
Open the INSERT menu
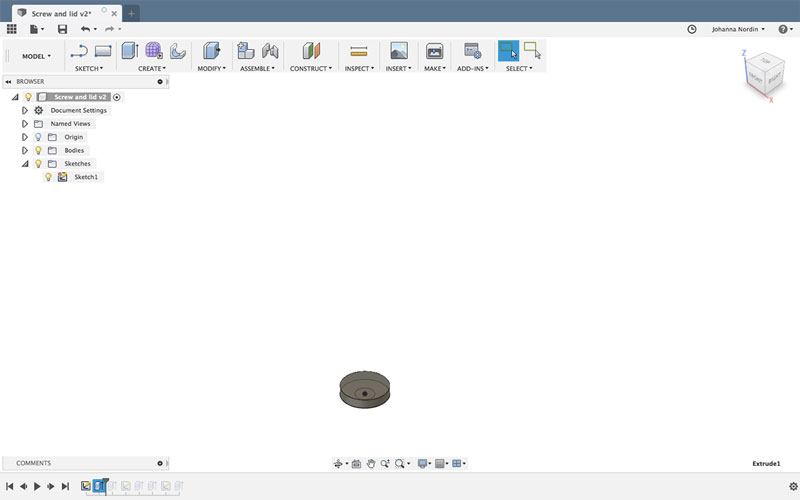coord(398,68)
